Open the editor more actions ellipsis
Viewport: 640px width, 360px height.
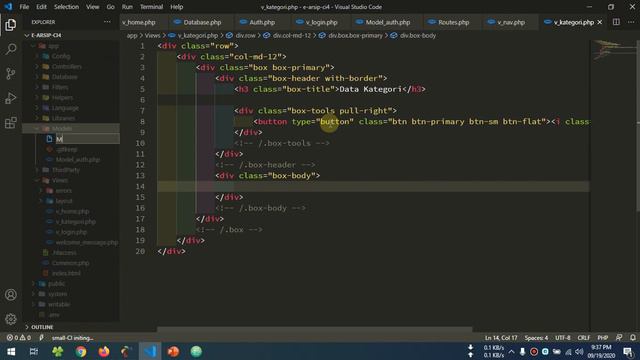[631, 22]
